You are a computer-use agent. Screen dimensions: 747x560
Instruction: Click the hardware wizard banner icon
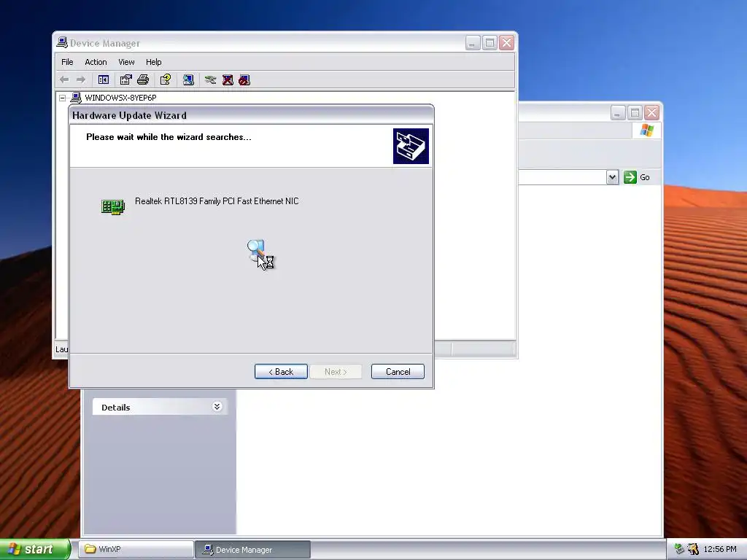click(x=411, y=146)
